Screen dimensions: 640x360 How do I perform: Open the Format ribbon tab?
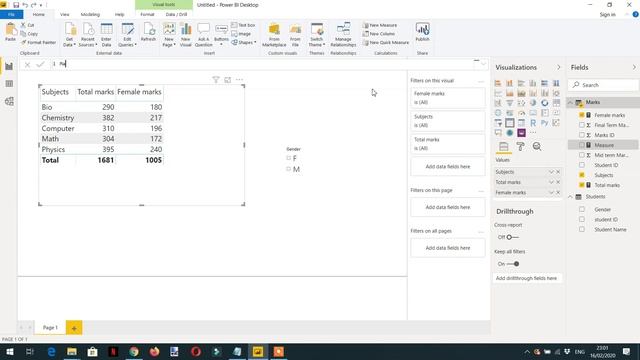147,14
